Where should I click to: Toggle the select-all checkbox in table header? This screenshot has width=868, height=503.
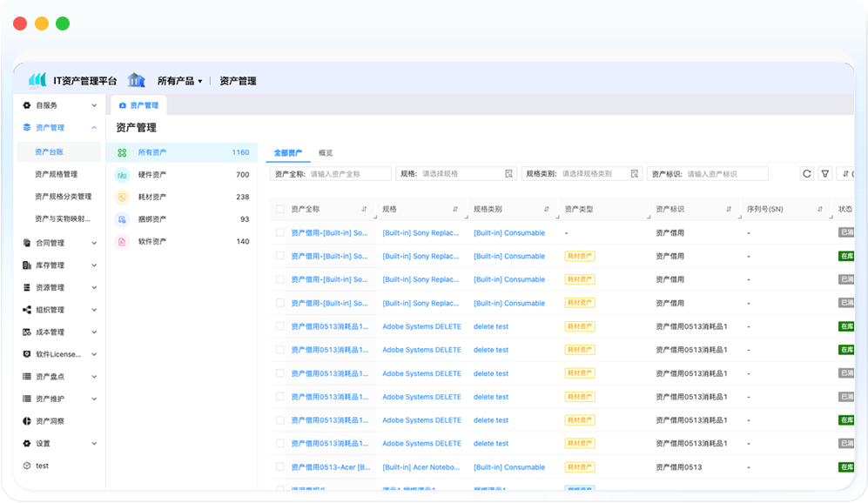point(279,210)
